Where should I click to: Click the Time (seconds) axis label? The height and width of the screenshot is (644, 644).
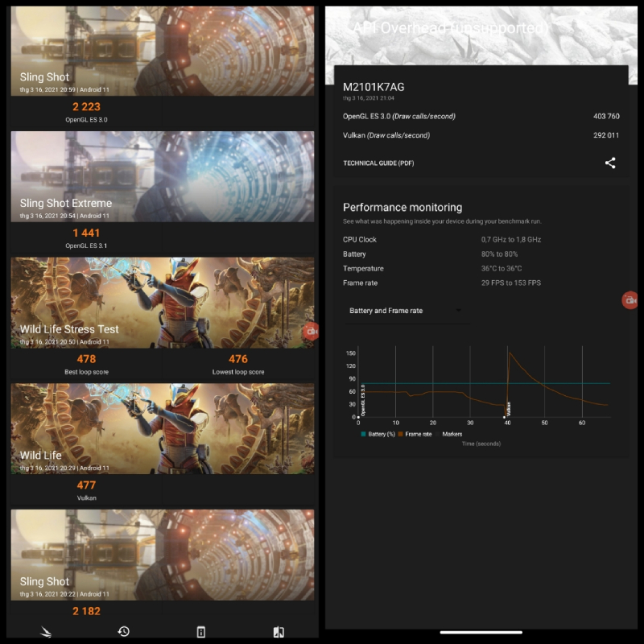click(481, 444)
